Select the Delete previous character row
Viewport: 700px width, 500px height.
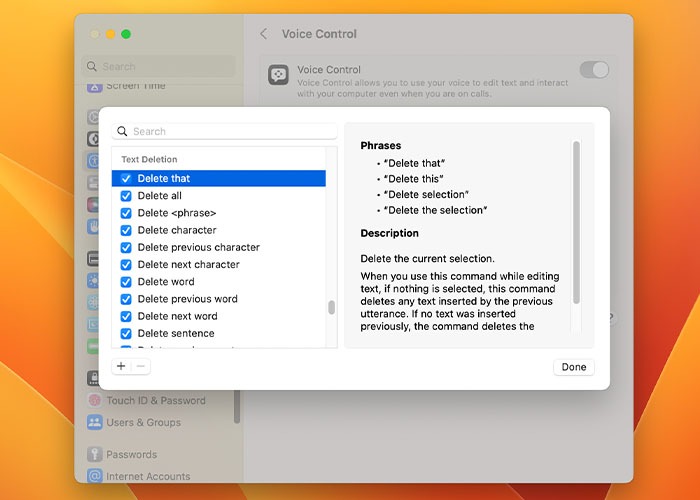click(219, 247)
